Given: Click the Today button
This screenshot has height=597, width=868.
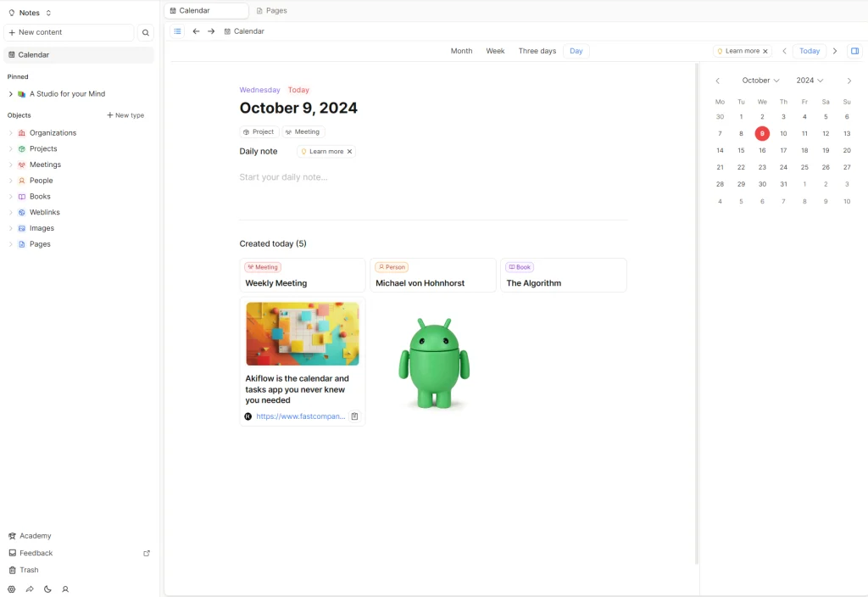Looking at the screenshot, I should pos(810,51).
